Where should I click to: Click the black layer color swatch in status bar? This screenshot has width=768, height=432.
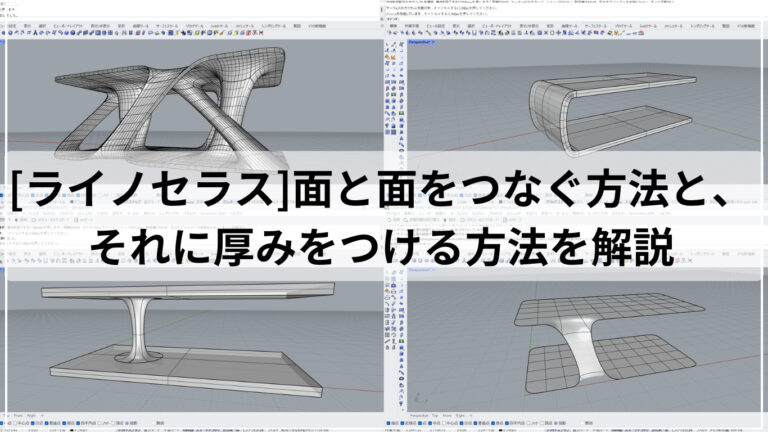(x=500, y=430)
